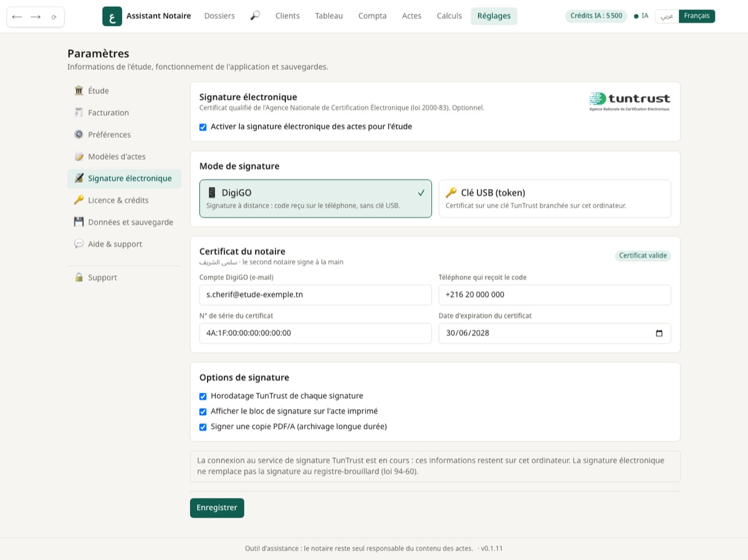This screenshot has width=748, height=560.
Task: Click the Support padlock icon
Action: (x=79, y=278)
